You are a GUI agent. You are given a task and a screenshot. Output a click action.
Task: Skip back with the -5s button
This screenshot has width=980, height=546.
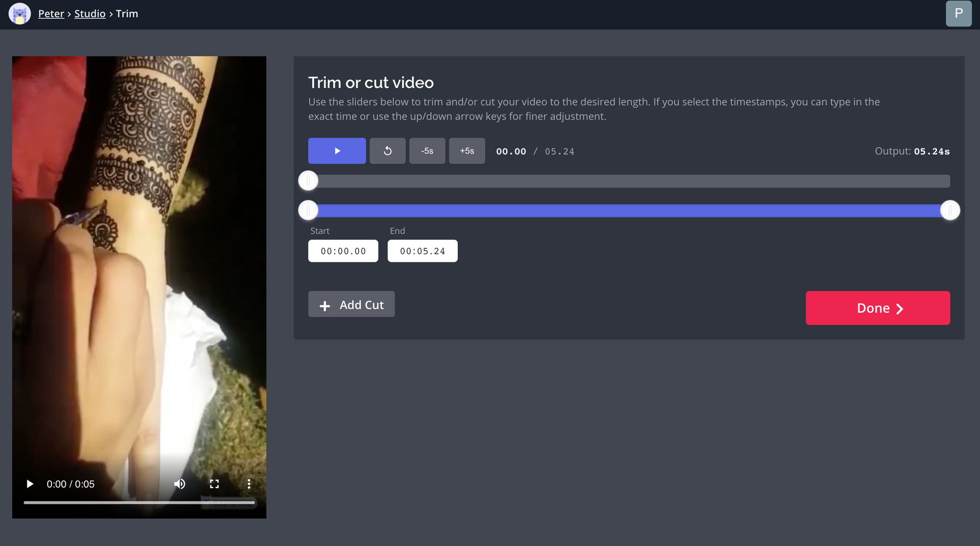pyautogui.click(x=427, y=151)
